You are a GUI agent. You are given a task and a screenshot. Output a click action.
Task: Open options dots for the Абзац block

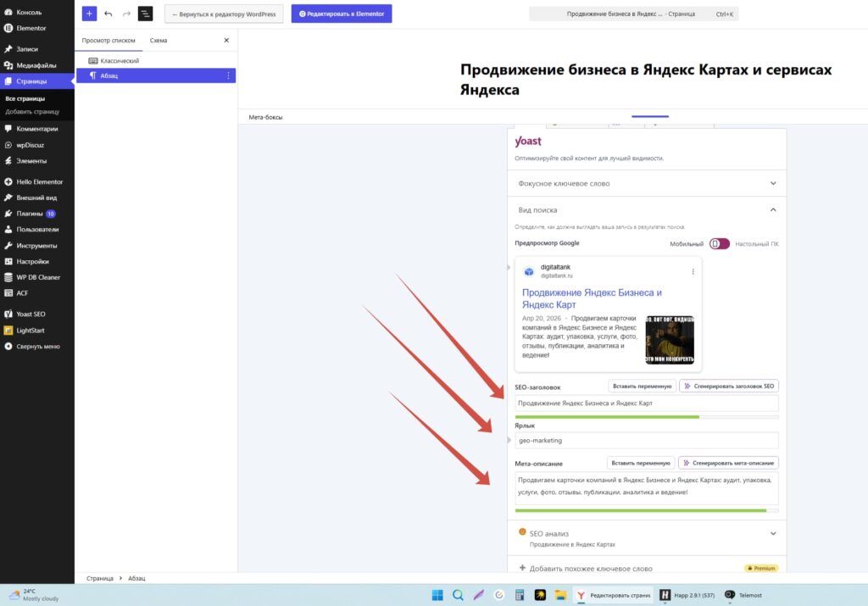pos(228,75)
